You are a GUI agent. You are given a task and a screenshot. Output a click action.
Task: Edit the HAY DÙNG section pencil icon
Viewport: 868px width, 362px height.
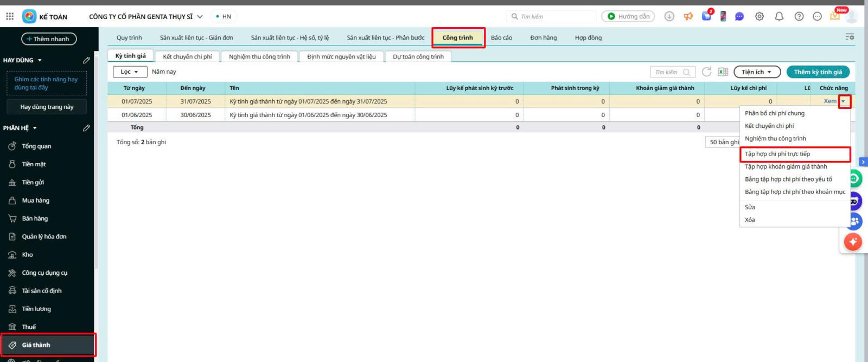[x=86, y=60]
